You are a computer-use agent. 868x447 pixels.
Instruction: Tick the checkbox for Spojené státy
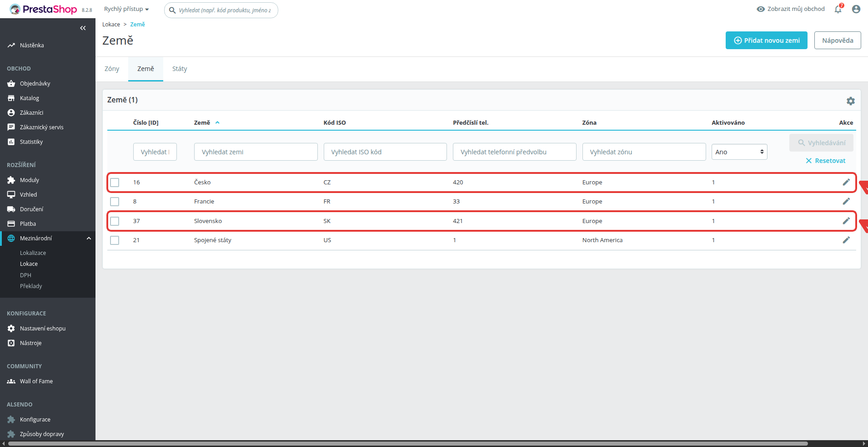[x=115, y=240]
